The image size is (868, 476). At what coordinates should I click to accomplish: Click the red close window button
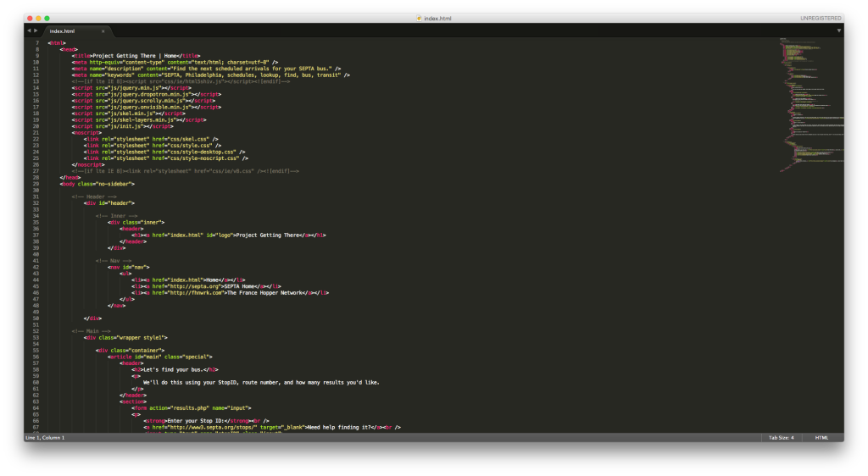29,18
